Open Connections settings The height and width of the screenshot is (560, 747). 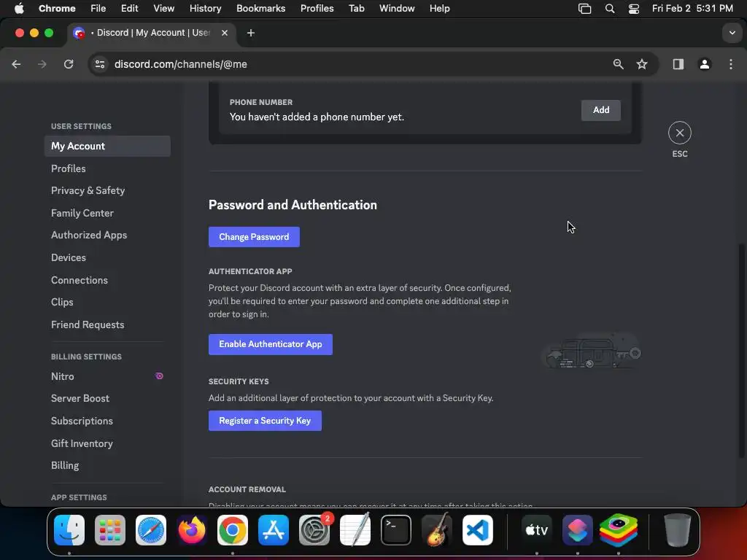pos(107,280)
